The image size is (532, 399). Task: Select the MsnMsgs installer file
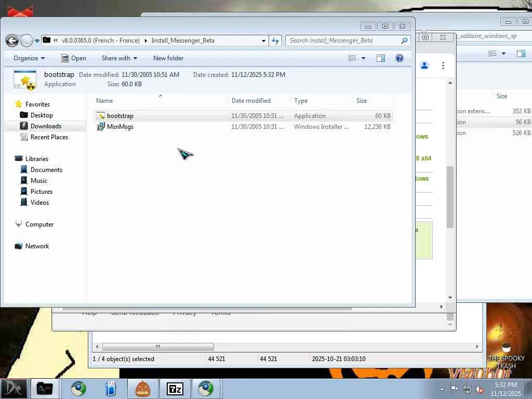click(243, 127)
